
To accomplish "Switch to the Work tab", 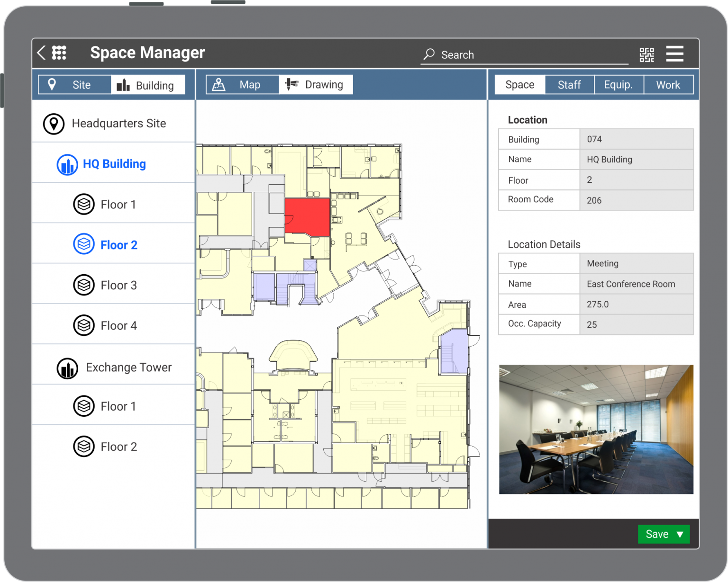I will pyautogui.click(x=668, y=84).
